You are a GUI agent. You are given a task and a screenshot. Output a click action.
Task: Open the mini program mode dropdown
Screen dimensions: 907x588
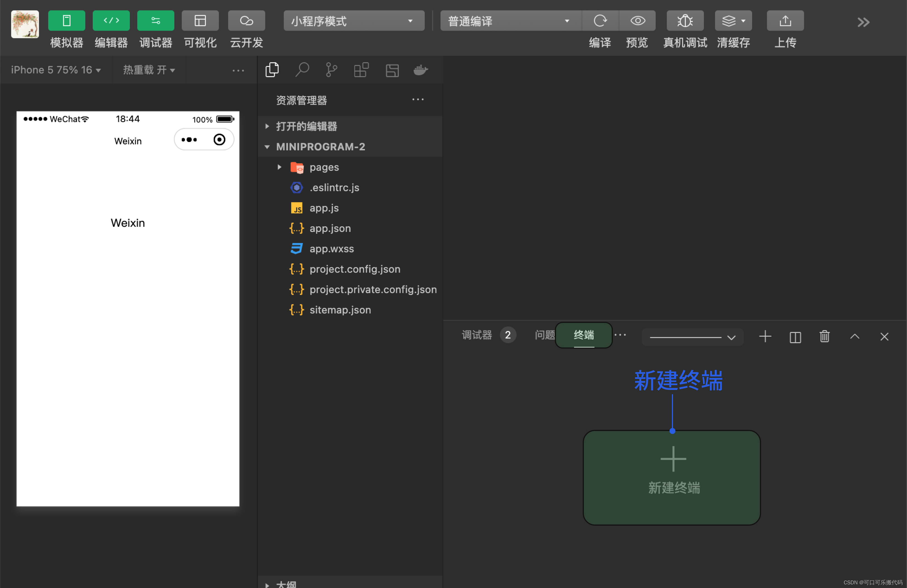pyautogui.click(x=354, y=21)
